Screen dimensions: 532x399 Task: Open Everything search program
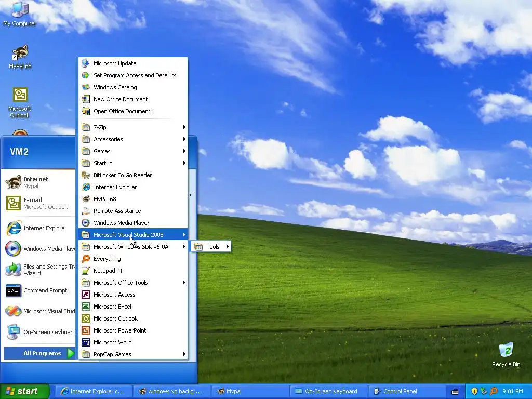click(133, 259)
